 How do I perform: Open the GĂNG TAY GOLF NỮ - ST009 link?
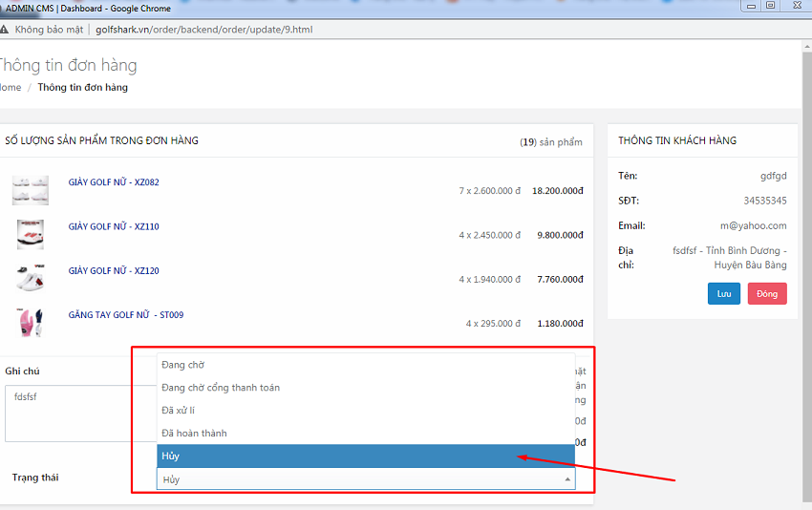(x=126, y=315)
